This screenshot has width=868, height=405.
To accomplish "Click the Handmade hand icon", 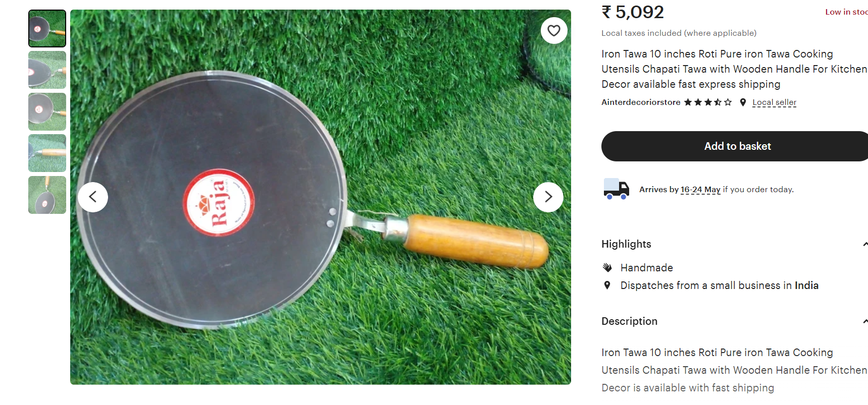I will (607, 267).
